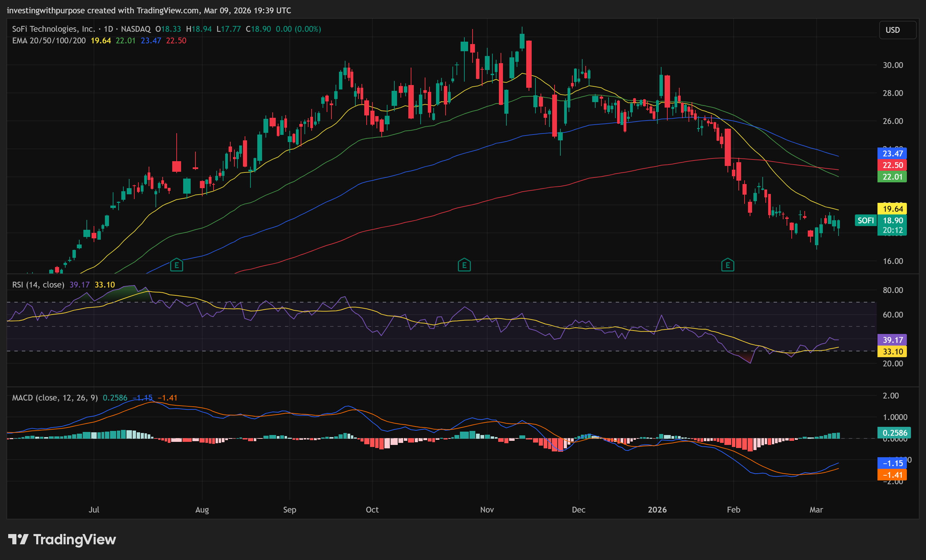Click the purple 39.17 RSI value label
The width and height of the screenshot is (926, 560).
point(892,340)
